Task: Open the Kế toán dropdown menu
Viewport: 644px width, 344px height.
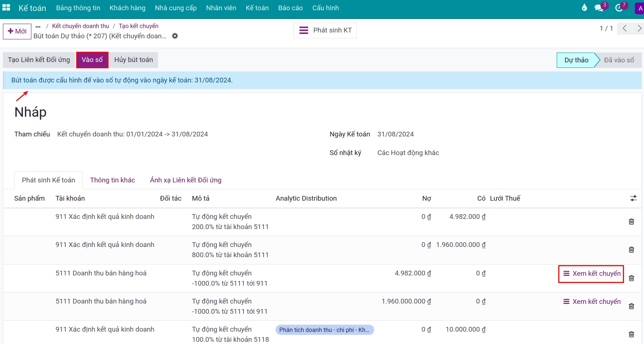Action: click(257, 8)
